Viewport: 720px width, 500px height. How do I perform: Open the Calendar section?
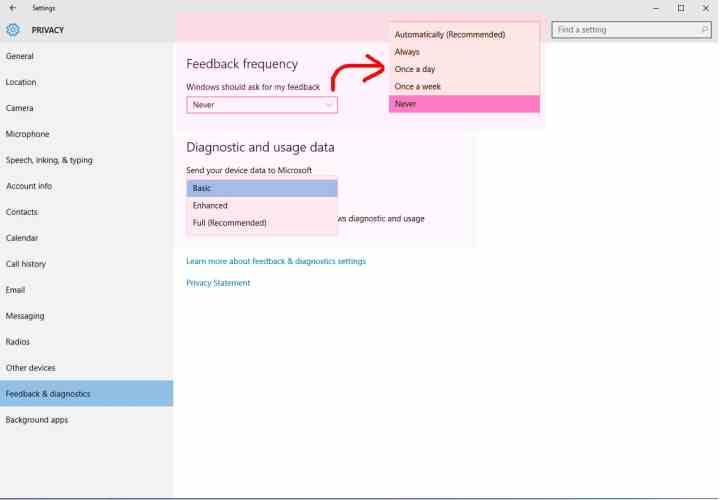[x=86, y=238]
